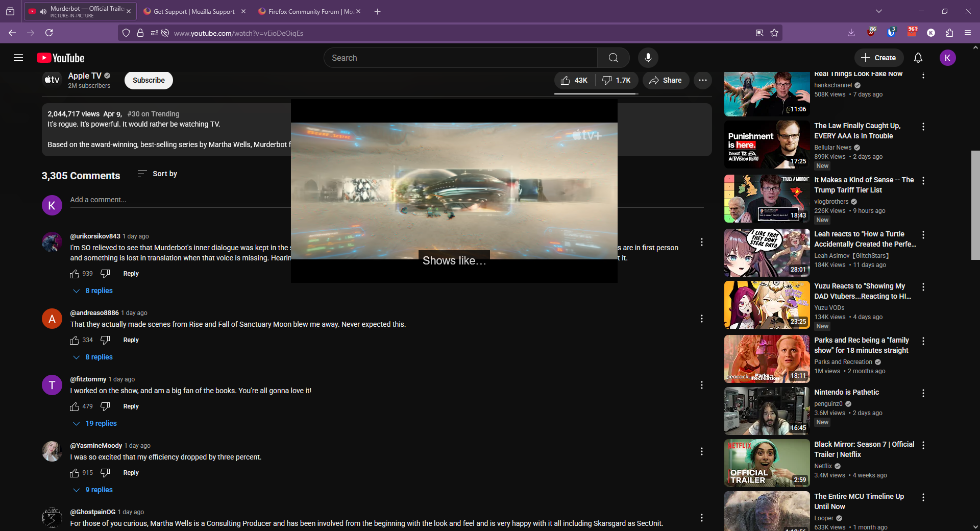Screen dimensions: 980x531
Task: Close the Firefox Community Forum tab
Action: coord(358,11)
